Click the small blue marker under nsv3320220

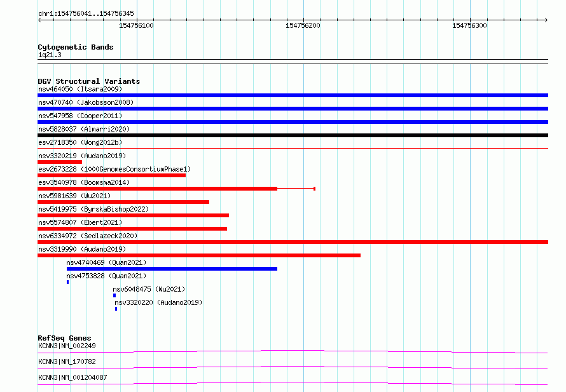pos(116,309)
